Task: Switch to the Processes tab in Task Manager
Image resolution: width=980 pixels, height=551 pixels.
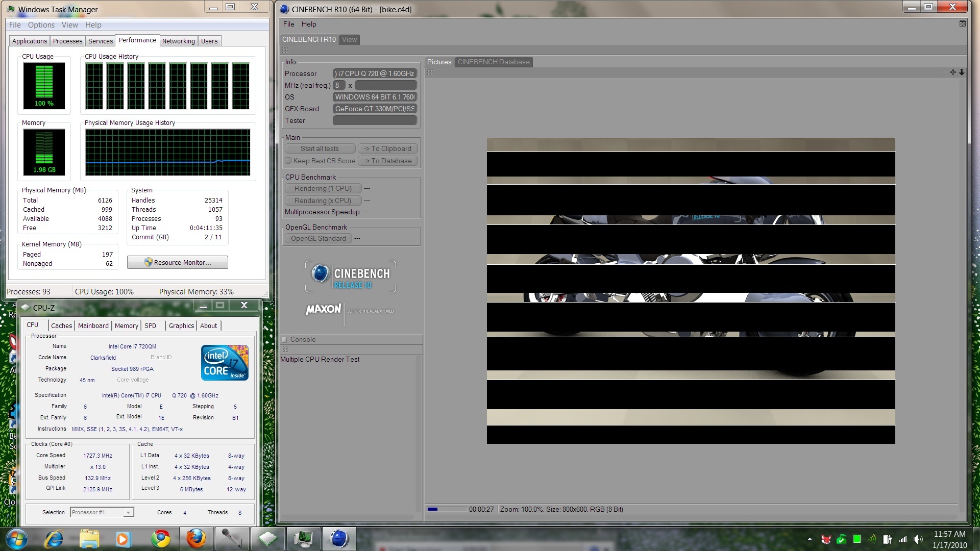Action: click(x=67, y=41)
